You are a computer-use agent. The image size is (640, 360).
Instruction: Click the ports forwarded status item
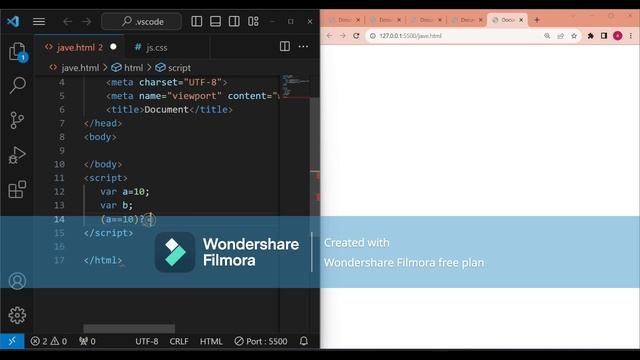pyautogui.click(x=87, y=341)
